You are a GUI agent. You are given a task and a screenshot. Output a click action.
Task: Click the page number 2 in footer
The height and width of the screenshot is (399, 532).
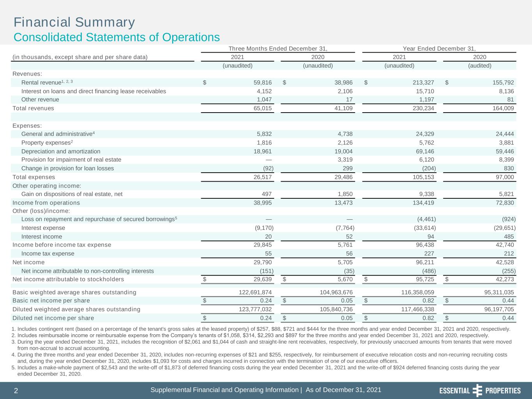click(16, 391)
